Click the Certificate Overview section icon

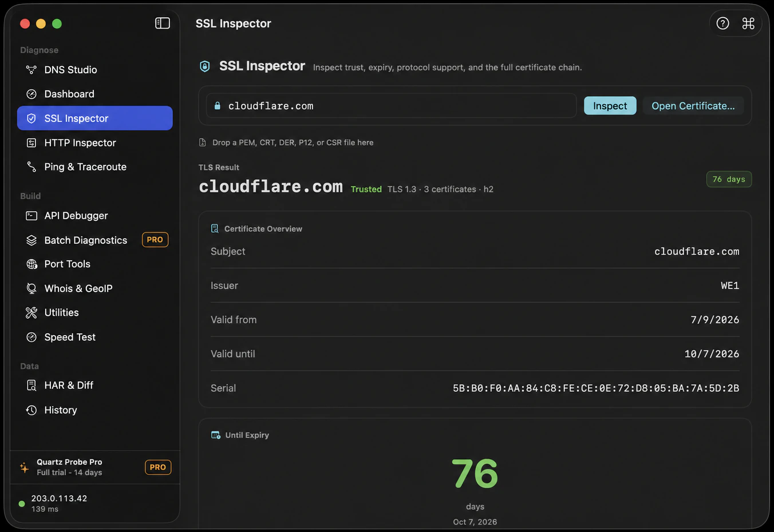pos(215,229)
